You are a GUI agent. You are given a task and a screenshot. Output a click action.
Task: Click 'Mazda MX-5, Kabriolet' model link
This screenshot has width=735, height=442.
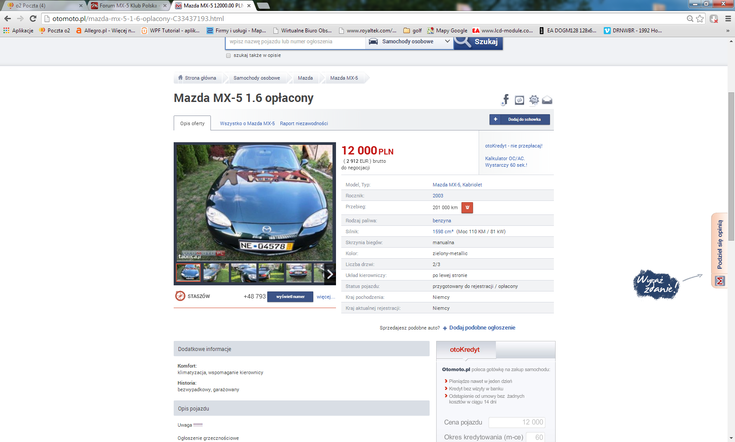[x=457, y=185]
